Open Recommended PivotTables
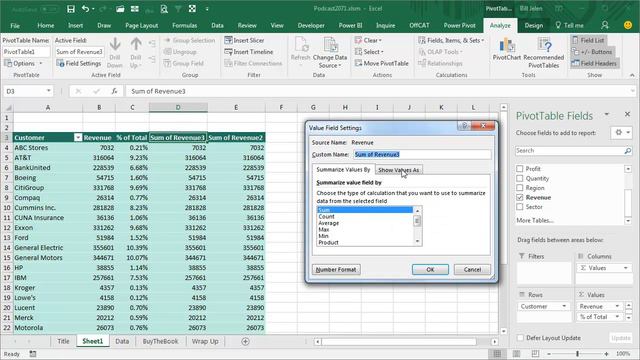The width and height of the screenshot is (640, 360). coord(544,52)
